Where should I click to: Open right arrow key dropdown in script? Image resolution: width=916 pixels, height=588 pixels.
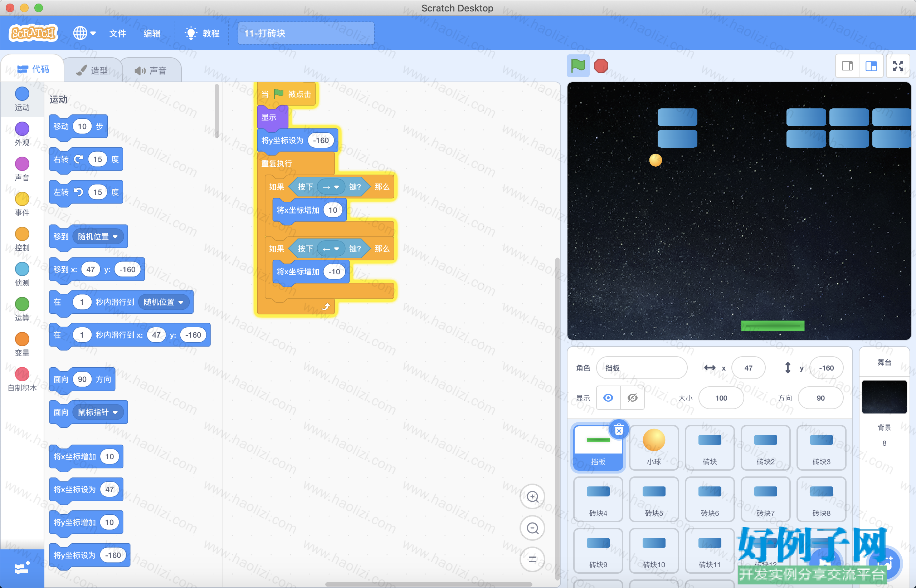(331, 187)
